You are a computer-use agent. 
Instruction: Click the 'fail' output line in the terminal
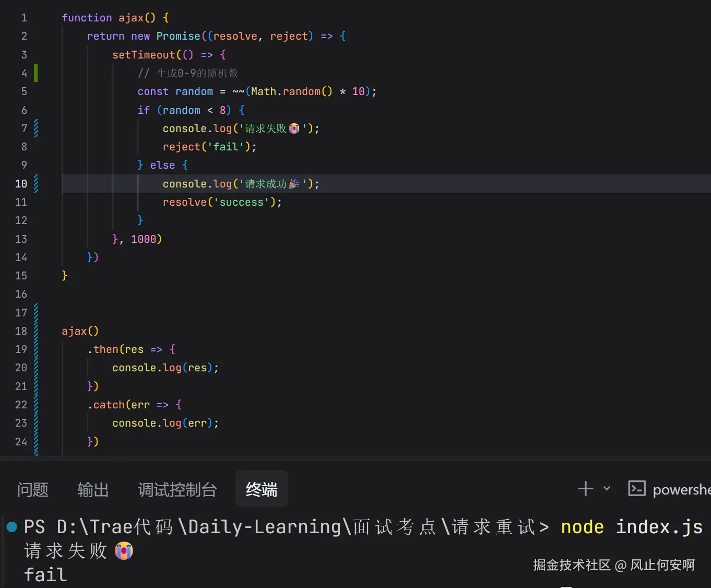coord(45,575)
